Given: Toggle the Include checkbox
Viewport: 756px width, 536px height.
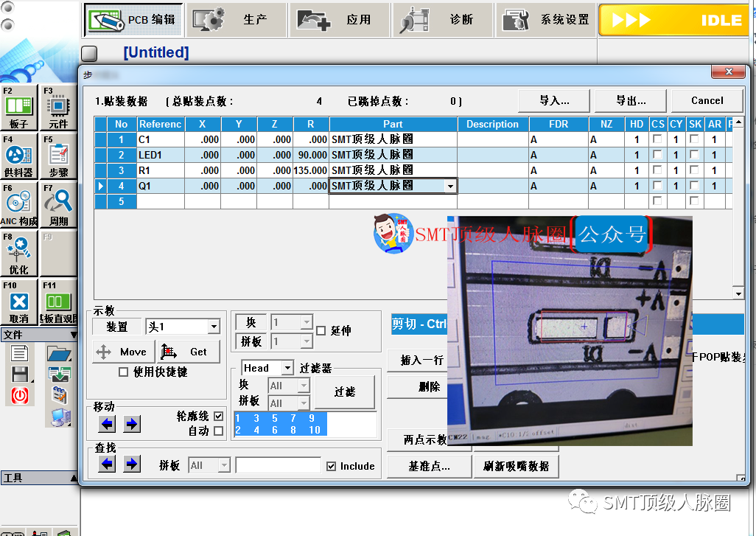Looking at the screenshot, I should (x=331, y=466).
